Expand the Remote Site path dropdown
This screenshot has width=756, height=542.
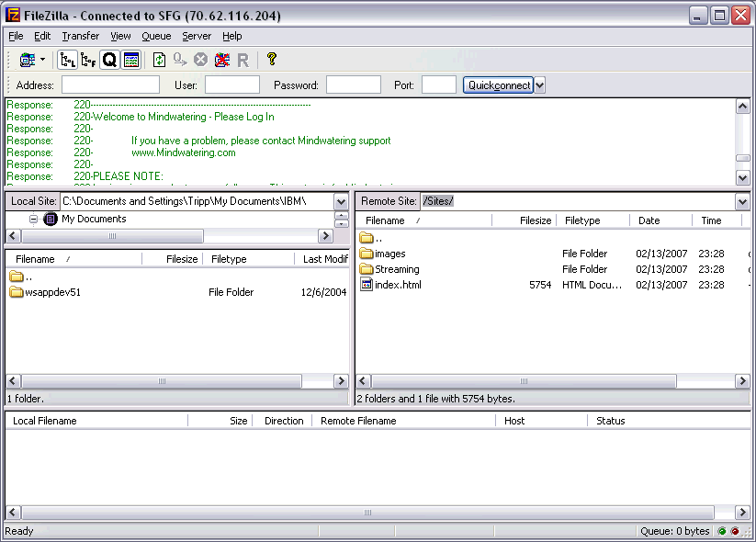click(742, 201)
